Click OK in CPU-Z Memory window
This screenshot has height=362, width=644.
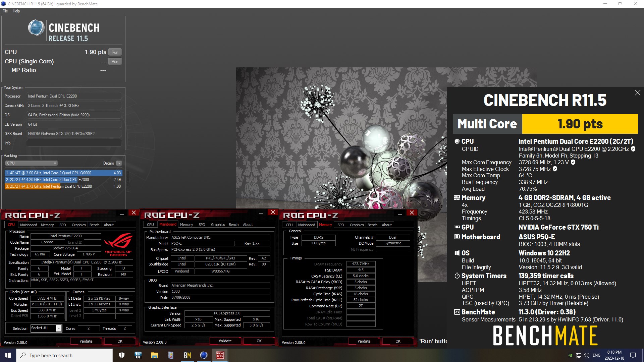(x=398, y=341)
